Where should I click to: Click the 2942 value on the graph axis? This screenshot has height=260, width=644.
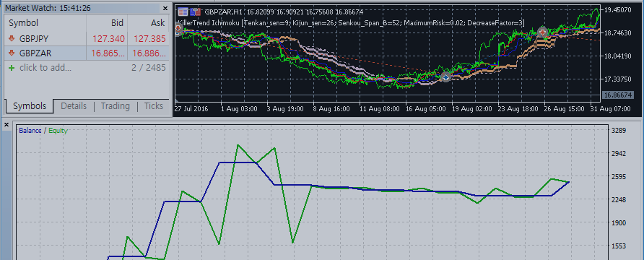[x=619, y=154]
